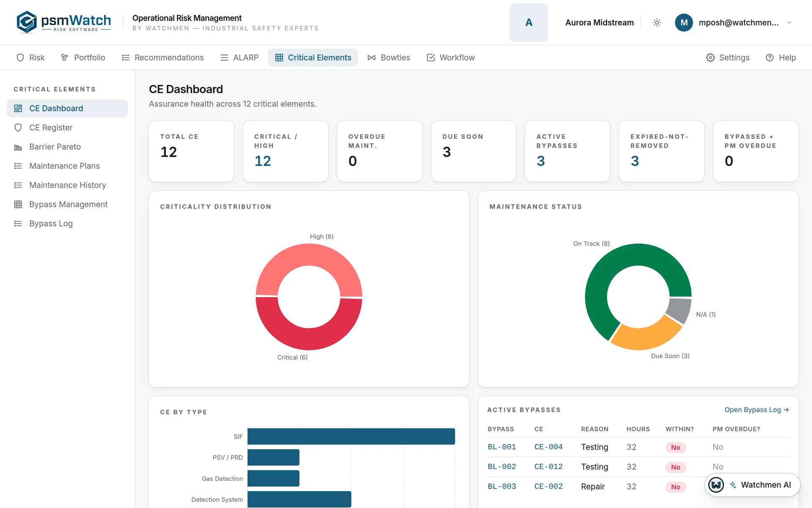Click the Bypassed + PM Overdue card
The image size is (812, 508).
point(756,151)
